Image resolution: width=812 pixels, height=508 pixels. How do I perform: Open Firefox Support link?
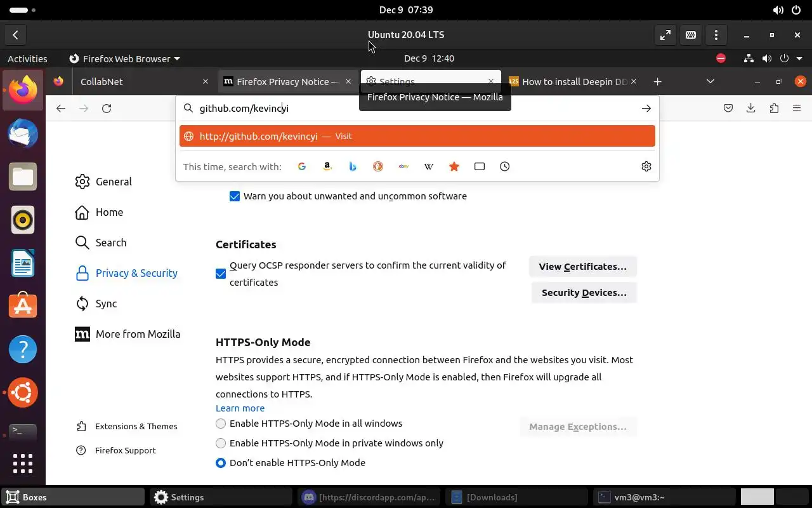pyautogui.click(x=115, y=450)
